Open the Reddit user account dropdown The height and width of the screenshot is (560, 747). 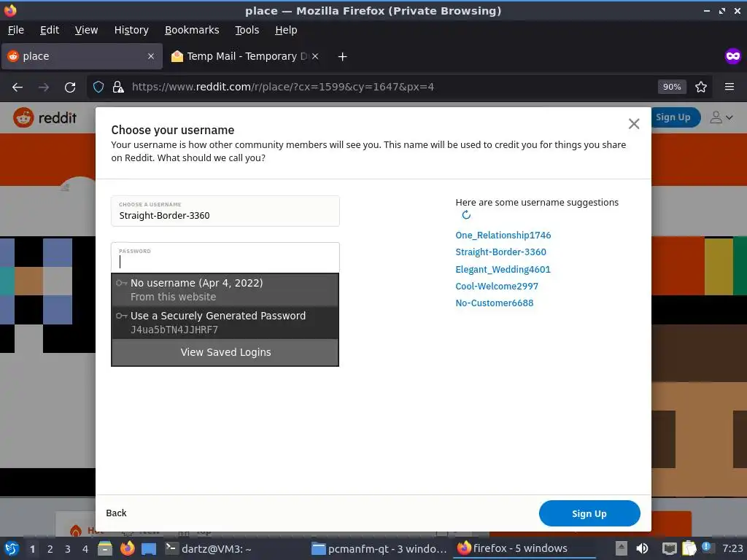[721, 117]
